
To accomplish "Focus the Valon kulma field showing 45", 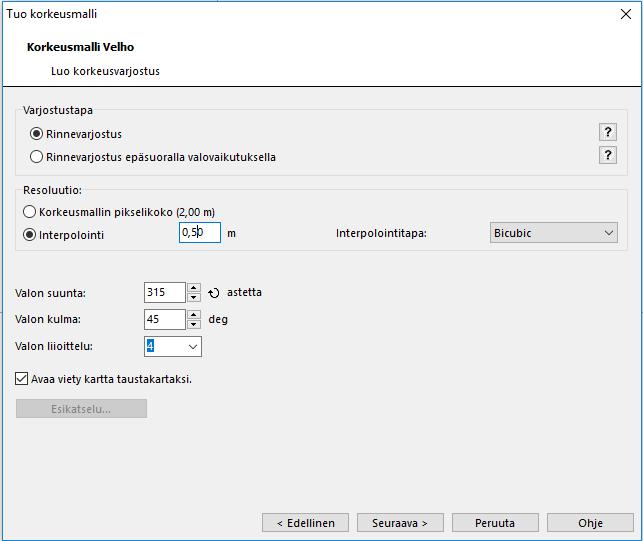I will [x=165, y=320].
